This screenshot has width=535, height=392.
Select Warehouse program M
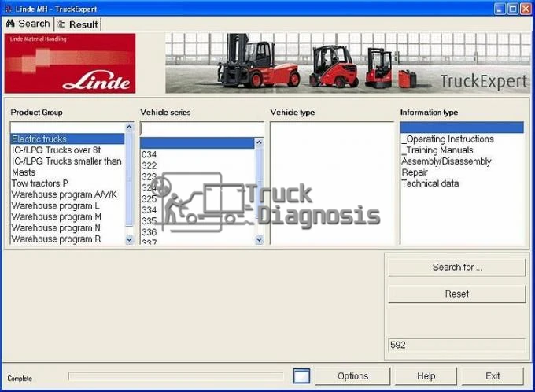(68, 216)
